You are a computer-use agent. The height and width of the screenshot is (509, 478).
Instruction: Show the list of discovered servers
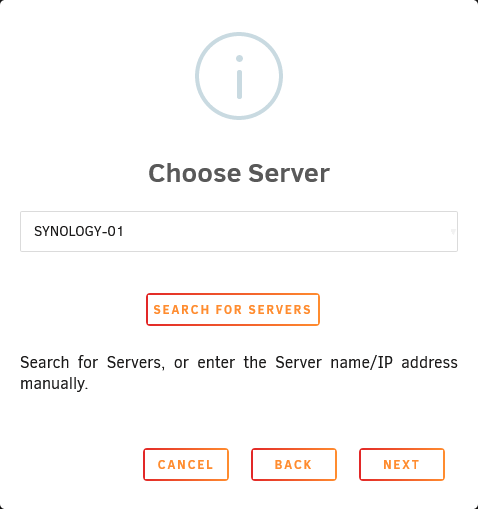pos(453,231)
